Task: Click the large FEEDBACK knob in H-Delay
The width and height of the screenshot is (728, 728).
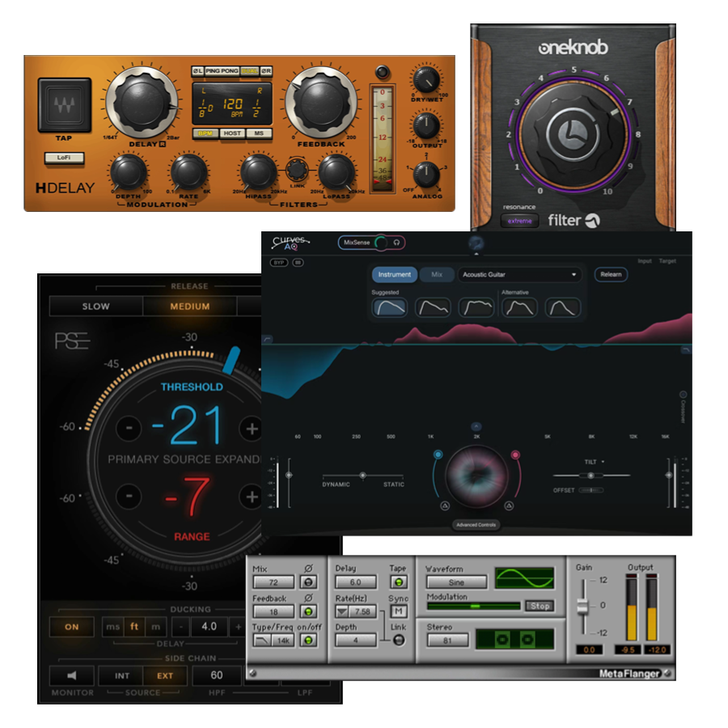Action: point(321,103)
